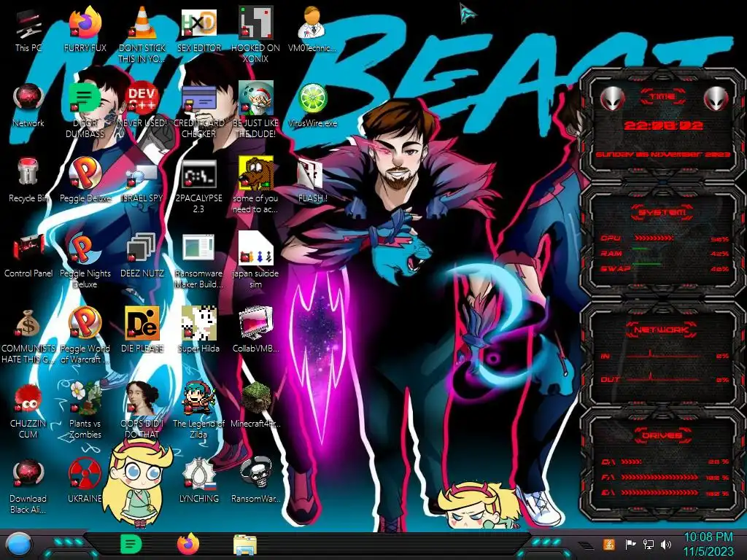This screenshot has height=560, width=747.
Task: Click the E:\ drive usage bar
Action: (660, 492)
